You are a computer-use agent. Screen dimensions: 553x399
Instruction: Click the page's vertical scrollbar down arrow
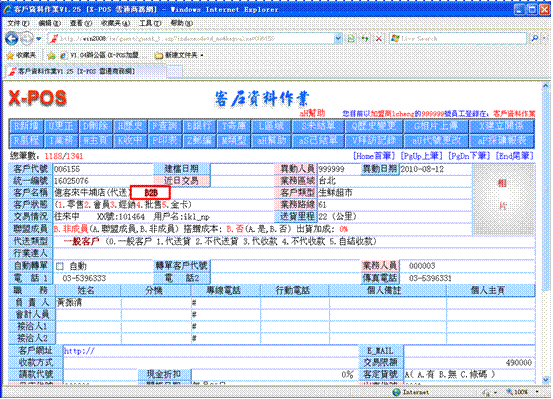point(545,380)
